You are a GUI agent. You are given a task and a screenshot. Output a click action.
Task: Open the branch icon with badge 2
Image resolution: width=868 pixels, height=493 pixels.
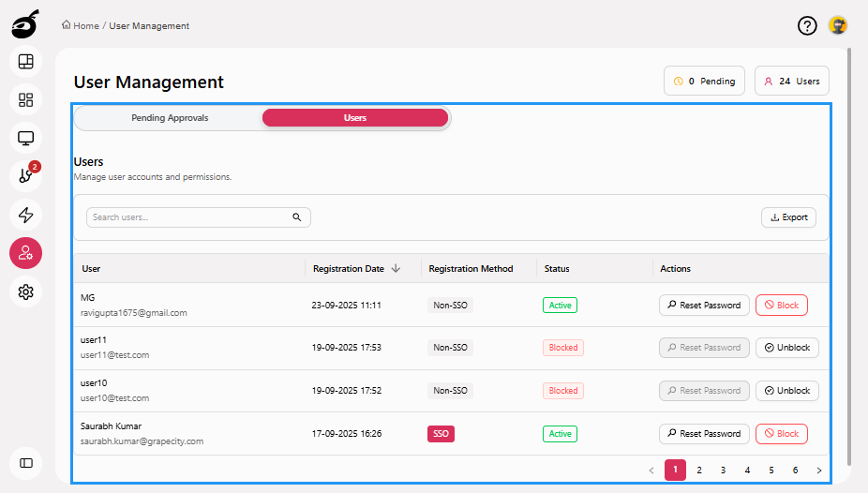coord(26,176)
